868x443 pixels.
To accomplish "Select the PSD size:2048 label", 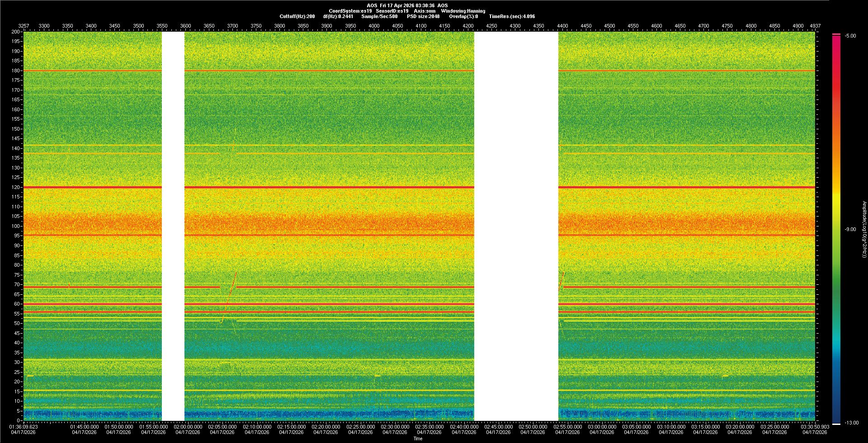I will [423, 17].
